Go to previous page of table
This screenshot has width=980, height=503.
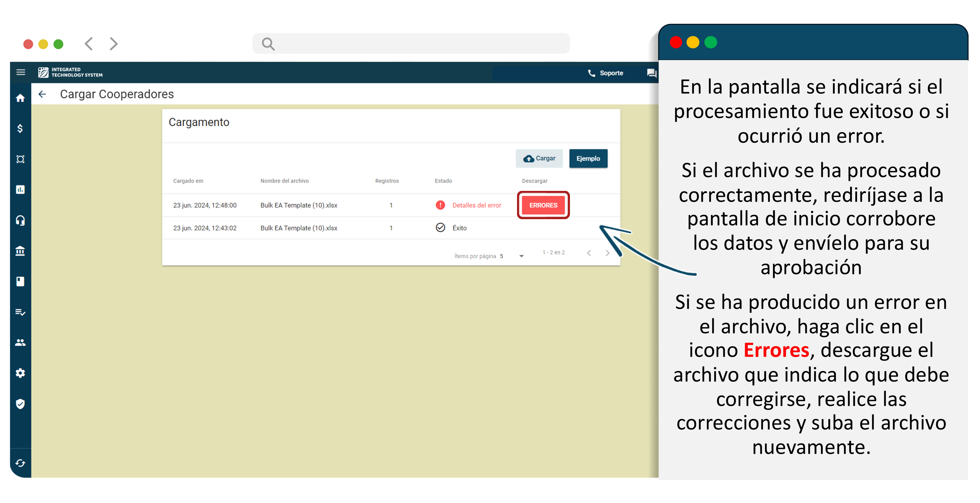[x=589, y=253]
